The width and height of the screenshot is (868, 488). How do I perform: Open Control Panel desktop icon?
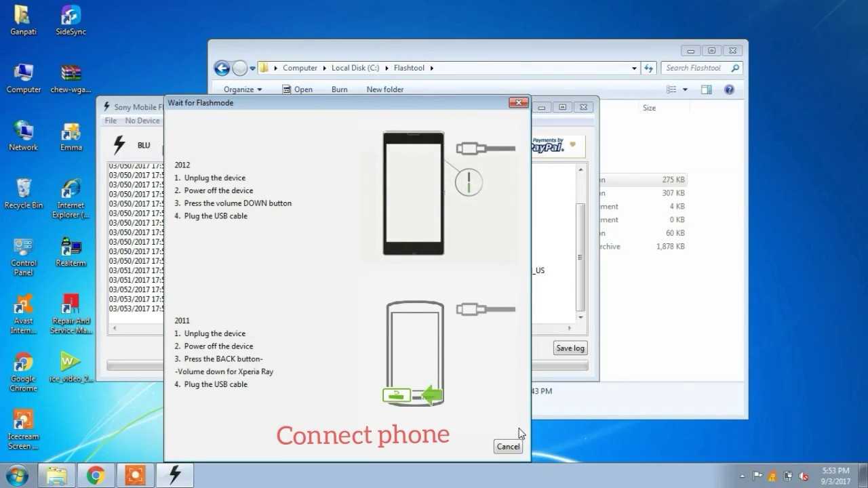tap(23, 257)
